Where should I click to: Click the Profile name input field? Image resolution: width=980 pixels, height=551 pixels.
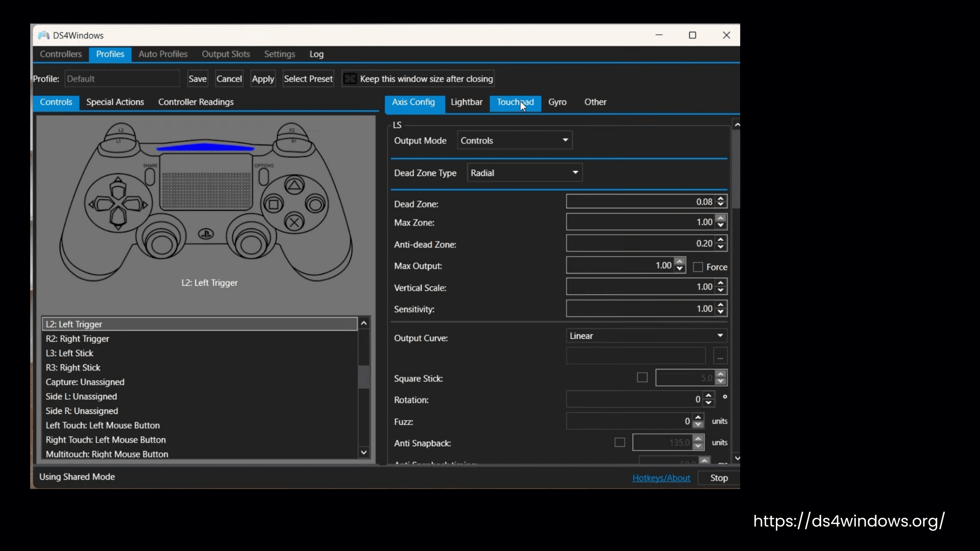[122, 79]
